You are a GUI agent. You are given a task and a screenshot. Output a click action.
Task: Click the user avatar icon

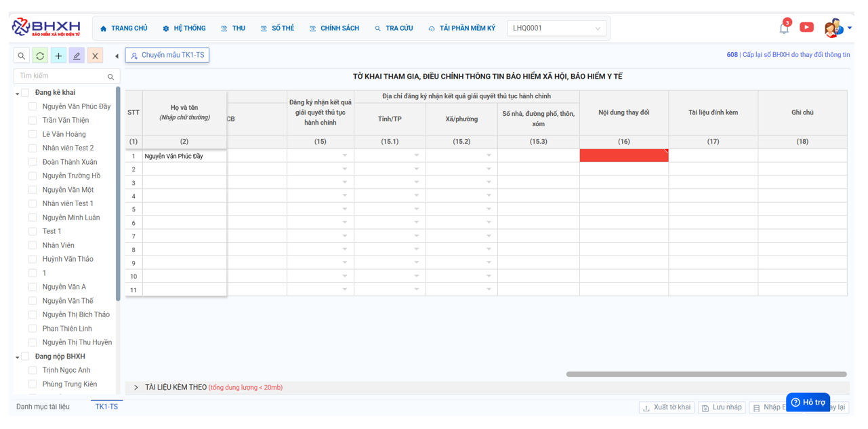pos(833,28)
